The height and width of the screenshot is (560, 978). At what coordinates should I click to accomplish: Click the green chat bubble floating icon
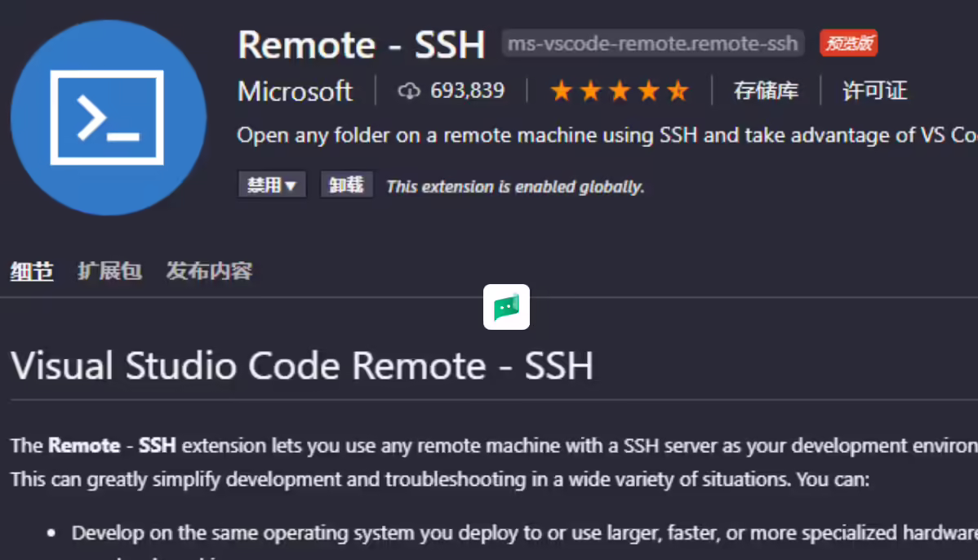506,307
